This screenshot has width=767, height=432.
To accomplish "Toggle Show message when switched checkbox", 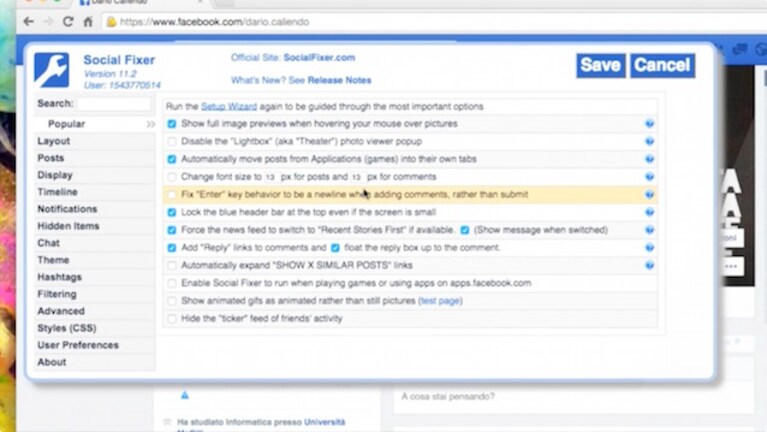I will coord(465,230).
